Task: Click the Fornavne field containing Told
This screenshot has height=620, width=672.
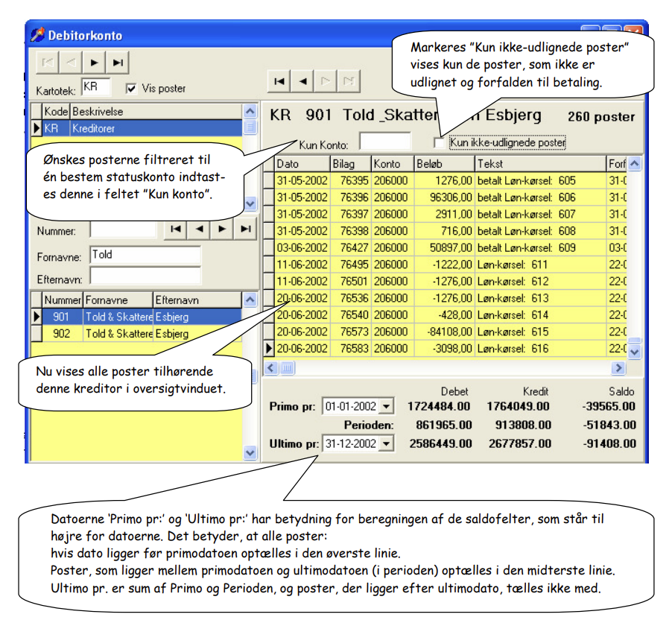Action: [145, 255]
